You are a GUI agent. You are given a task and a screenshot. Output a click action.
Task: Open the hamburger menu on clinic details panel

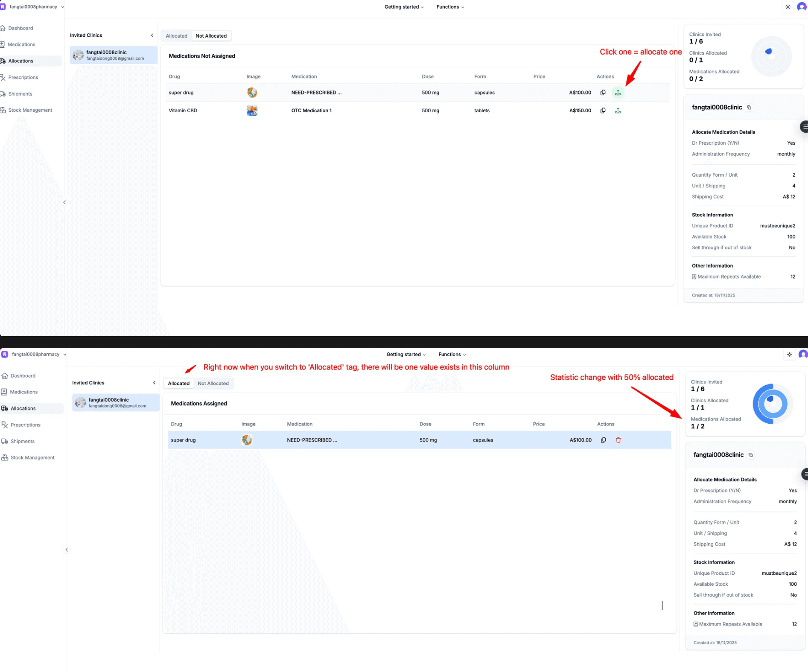click(804, 126)
